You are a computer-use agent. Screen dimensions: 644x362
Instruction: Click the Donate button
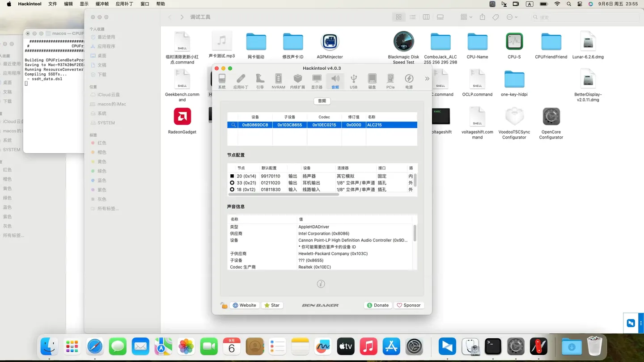tap(378, 305)
